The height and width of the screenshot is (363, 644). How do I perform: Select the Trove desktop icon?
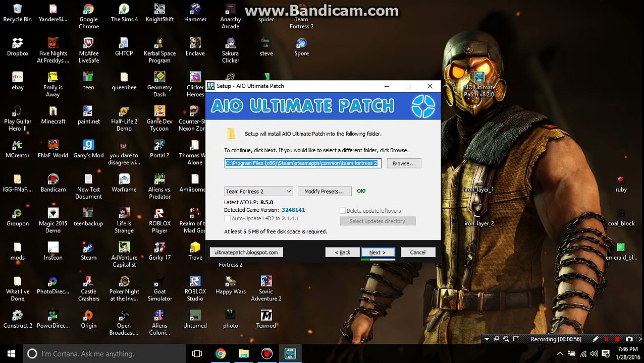(x=195, y=252)
